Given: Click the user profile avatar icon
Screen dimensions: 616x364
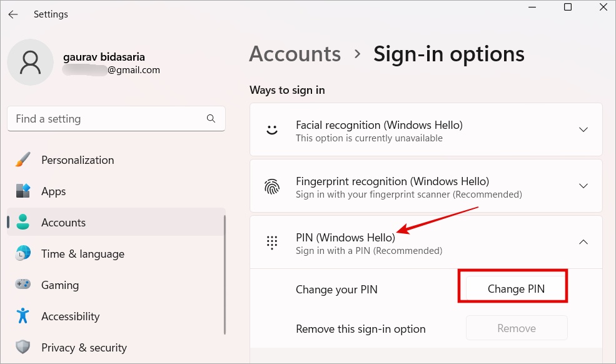Looking at the screenshot, I should click(30, 63).
